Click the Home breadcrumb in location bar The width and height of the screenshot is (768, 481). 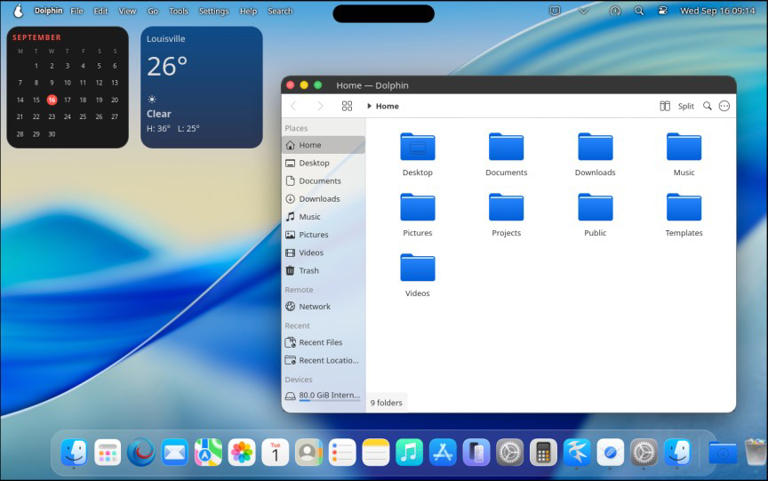click(387, 106)
